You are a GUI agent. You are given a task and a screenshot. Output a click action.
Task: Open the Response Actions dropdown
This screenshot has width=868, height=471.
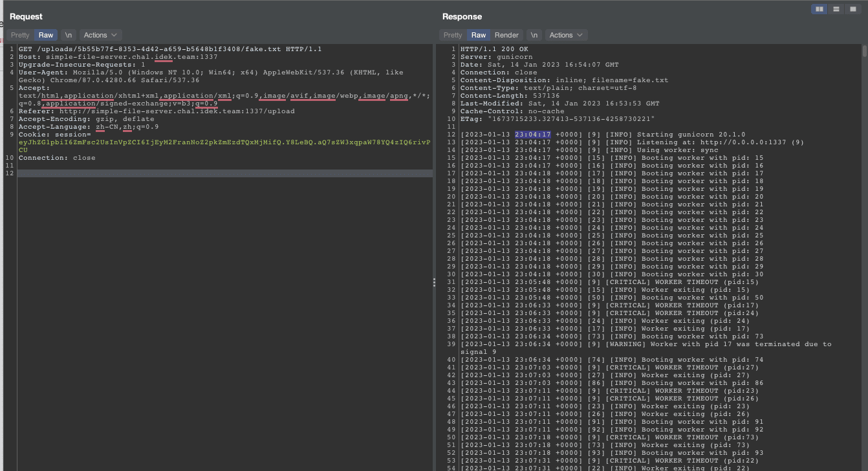pos(566,35)
